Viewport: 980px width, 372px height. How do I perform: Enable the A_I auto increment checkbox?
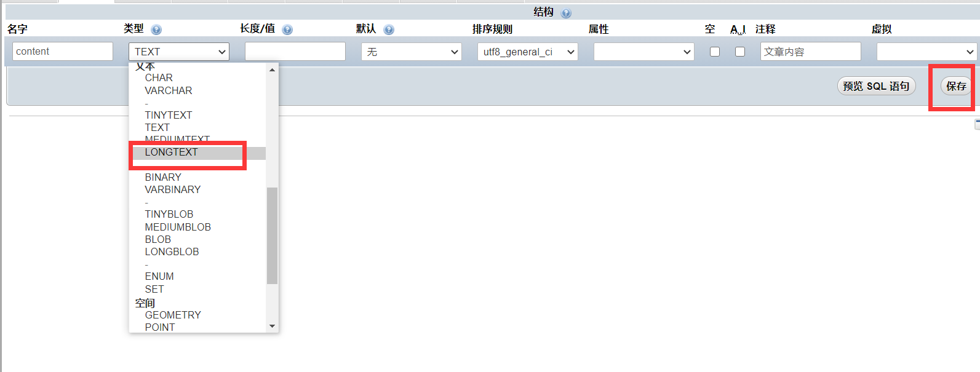point(740,52)
